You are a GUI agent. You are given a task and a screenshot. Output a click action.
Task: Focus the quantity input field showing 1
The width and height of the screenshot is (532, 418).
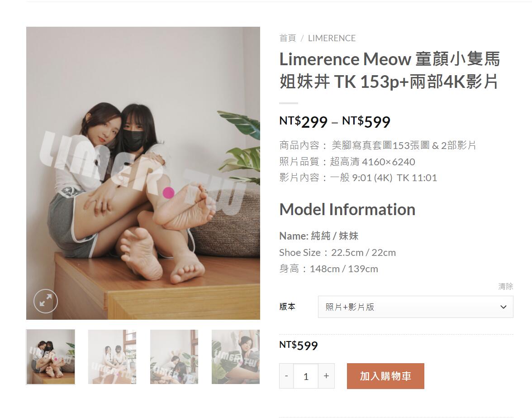click(x=306, y=376)
